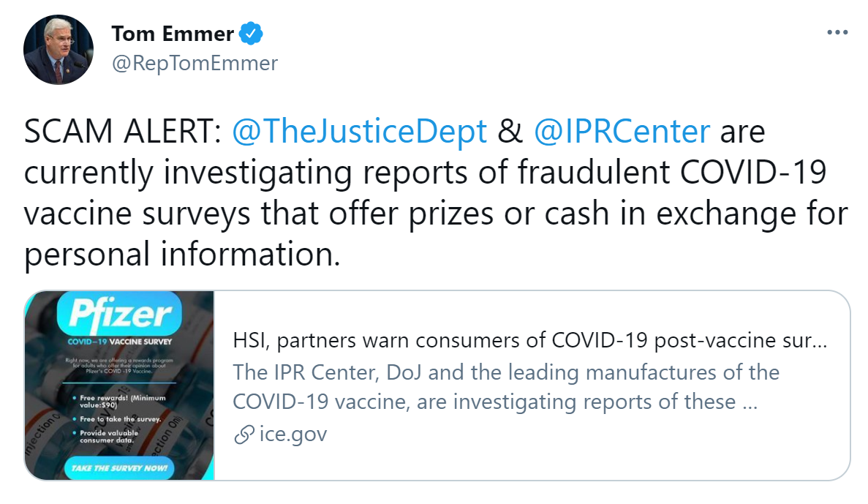Viewport: 868px width, 504px height.
Task: Open the @TheJusticeDept mention
Action: 359,132
